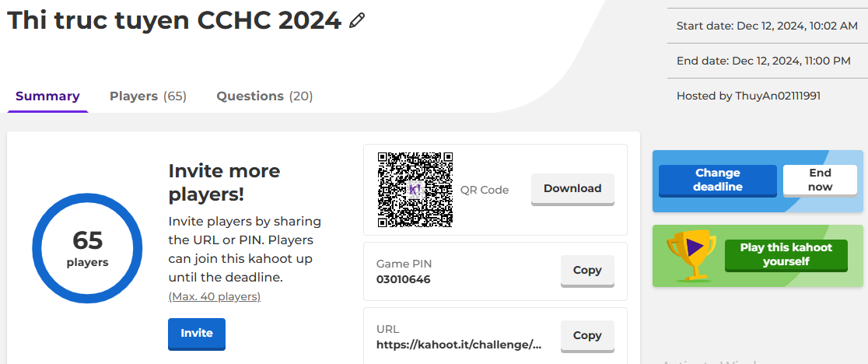Image resolution: width=868 pixels, height=364 pixels.
Task: Click the pencil edit icon beside the title
Action: pos(358,21)
